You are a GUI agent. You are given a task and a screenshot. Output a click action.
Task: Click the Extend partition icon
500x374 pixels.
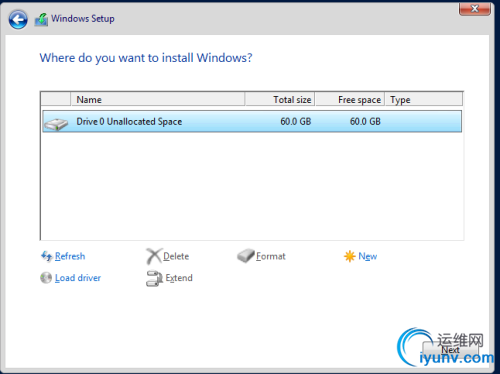click(x=154, y=278)
